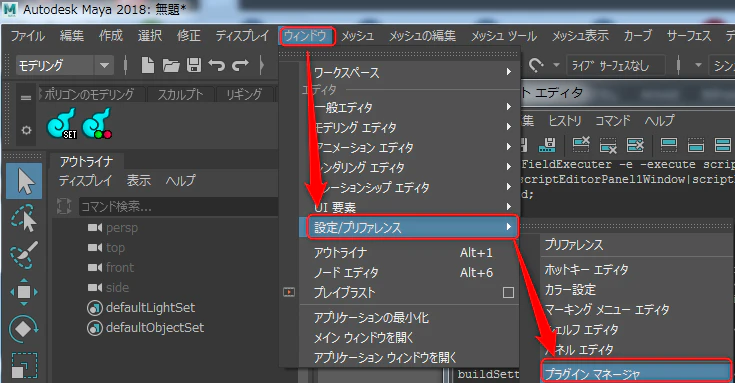The height and width of the screenshot is (383, 735).
Task: Click the shelf icon with green and red dots
Action: pyautogui.click(x=97, y=124)
